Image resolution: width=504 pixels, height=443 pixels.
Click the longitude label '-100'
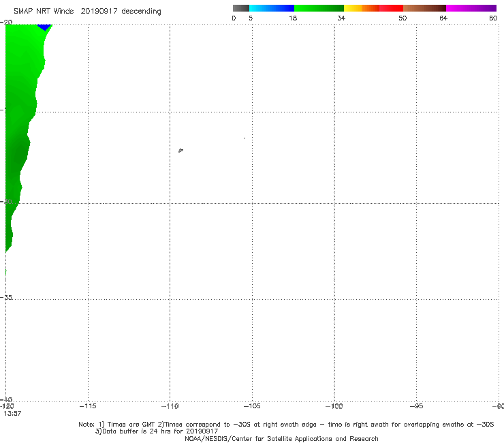[334, 406]
